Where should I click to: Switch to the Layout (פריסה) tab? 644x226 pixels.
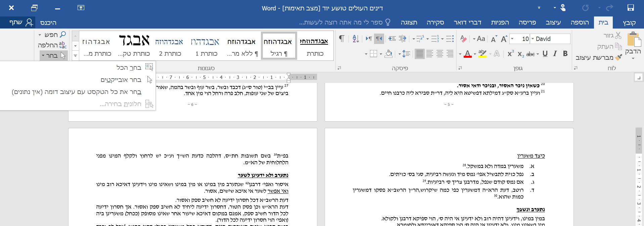click(x=527, y=22)
